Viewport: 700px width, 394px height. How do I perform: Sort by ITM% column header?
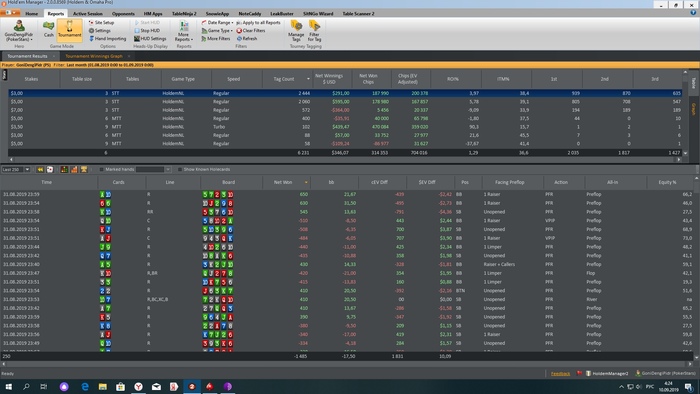pyautogui.click(x=503, y=79)
